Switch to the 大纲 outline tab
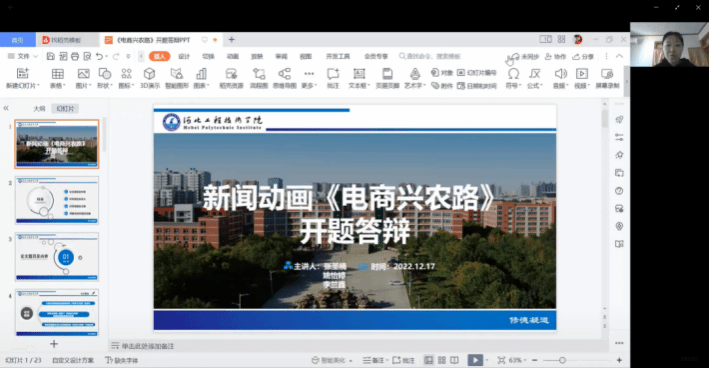The height and width of the screenshot is (368, 710). (x=39, y=109)
